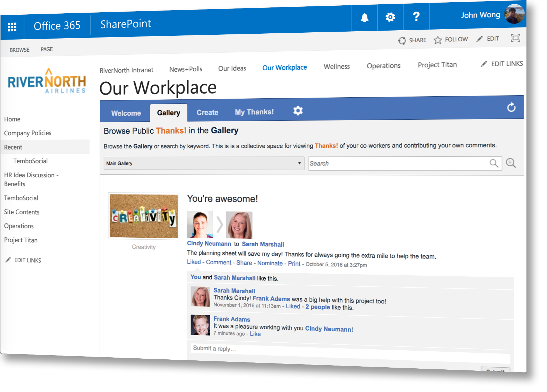The width and height of the screenshot is (547, 392).
Task: Click the search magnifier icon
Action: 494,163
